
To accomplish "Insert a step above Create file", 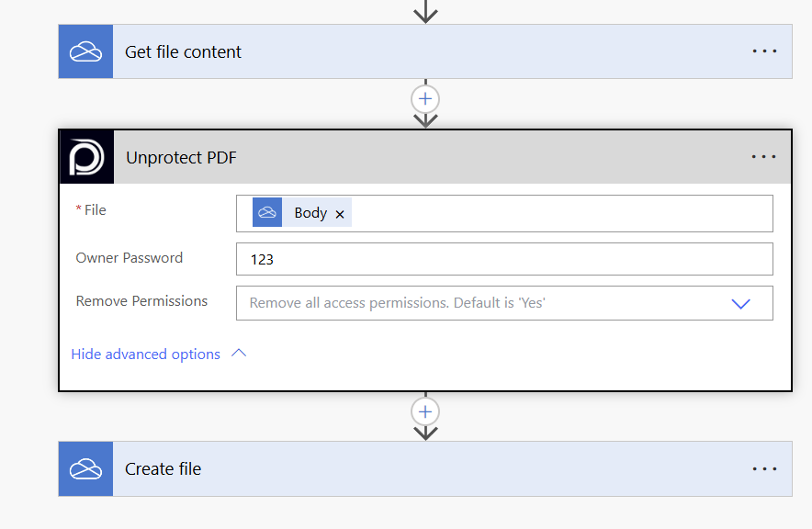I will tap(425, 411).
